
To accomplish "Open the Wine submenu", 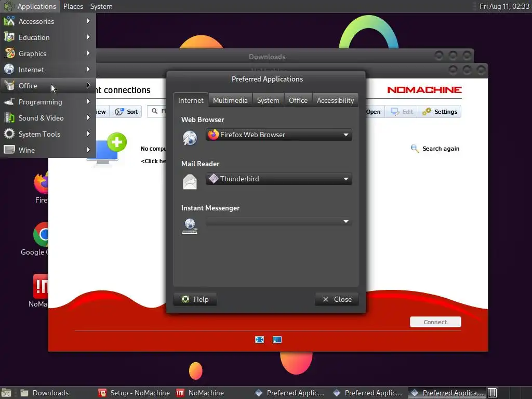I will [48, 150].
